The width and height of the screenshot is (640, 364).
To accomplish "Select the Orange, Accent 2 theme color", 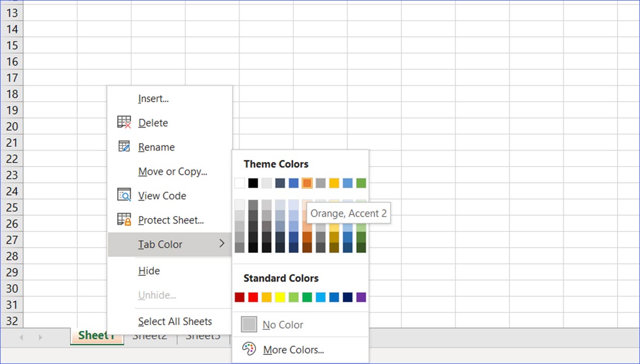I will pyautogui.click(x=307, y=183).
